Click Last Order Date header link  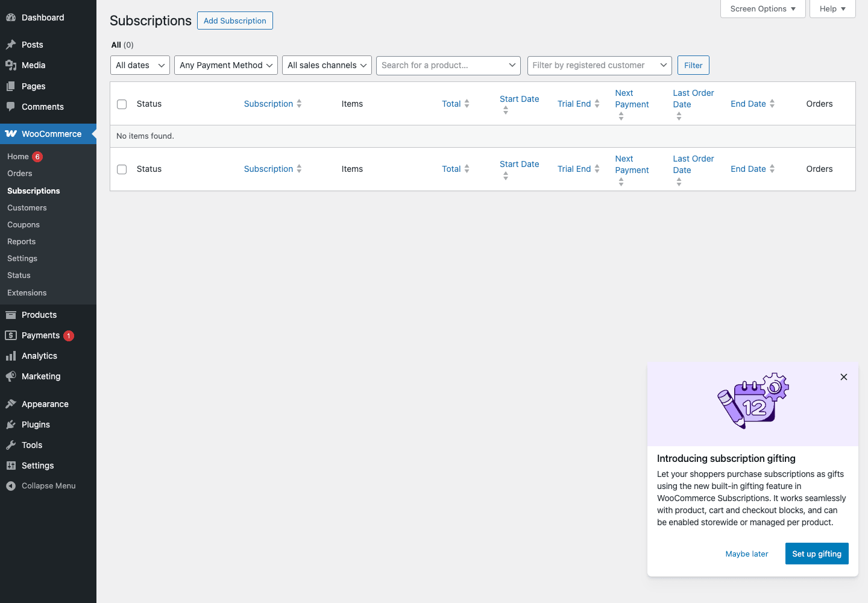tap(693, 98)
